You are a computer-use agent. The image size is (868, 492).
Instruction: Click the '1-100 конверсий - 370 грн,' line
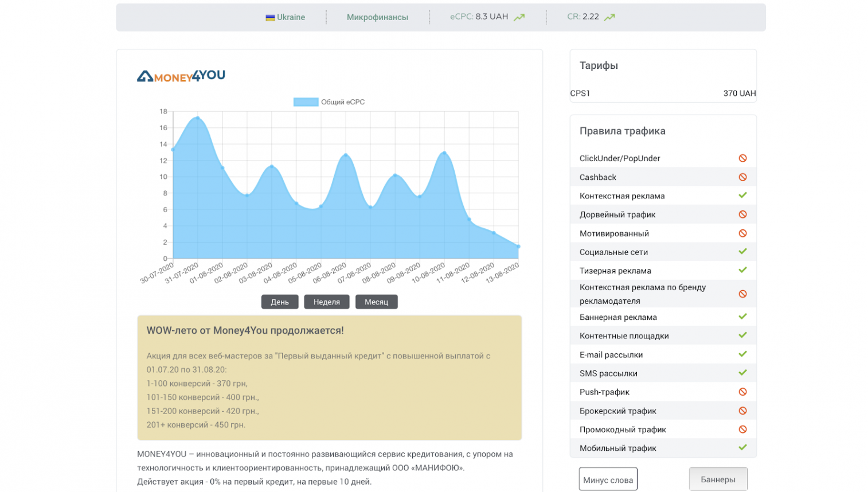pos(197,384)
